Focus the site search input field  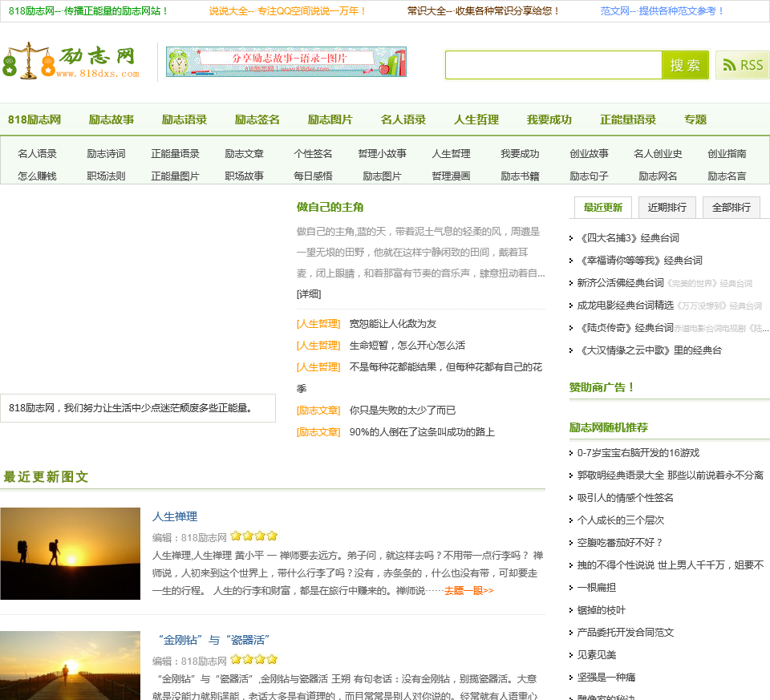point(553,65)
